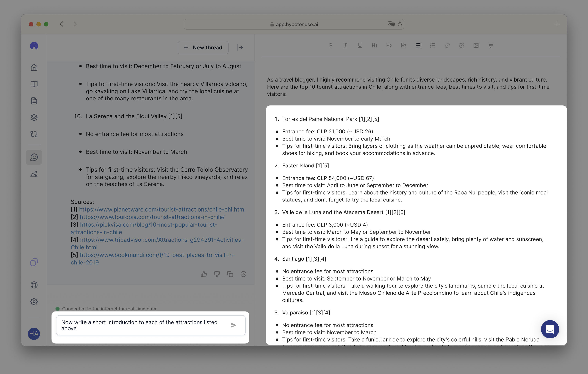Image resolution: width=588 pixels, height=374 pixels.
Task: Click the thumbs up feedback icon
Action: click(204, 274)
